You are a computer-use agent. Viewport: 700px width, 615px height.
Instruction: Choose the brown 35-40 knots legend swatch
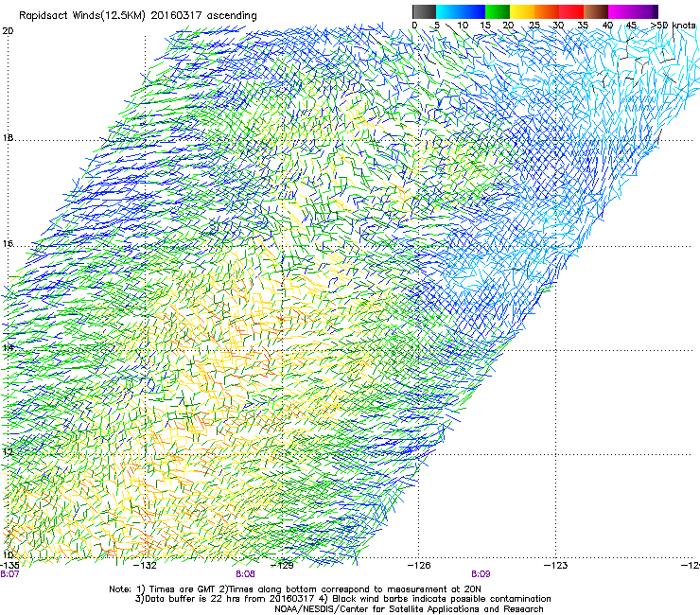pos(596,11)
